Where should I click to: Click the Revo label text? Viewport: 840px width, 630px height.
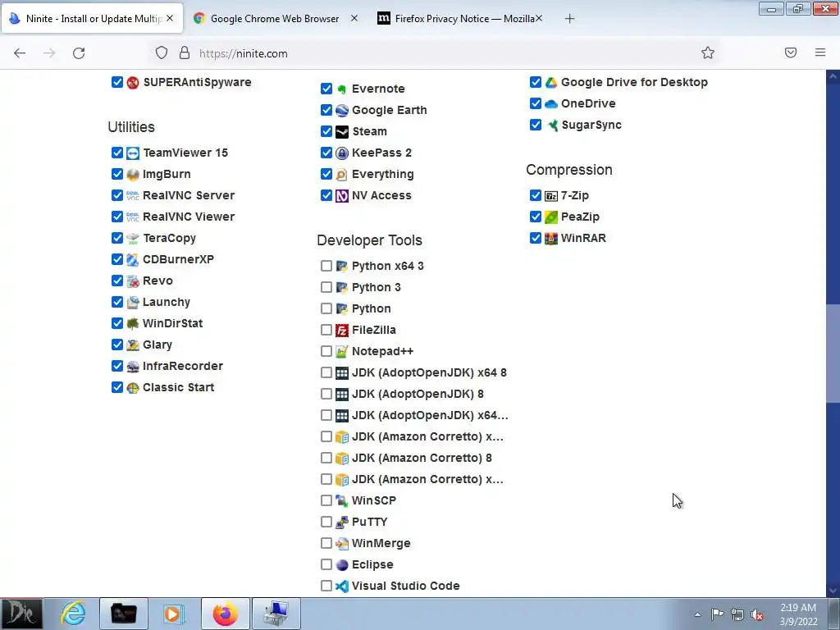pyautogui.click(x=157, y=281)
